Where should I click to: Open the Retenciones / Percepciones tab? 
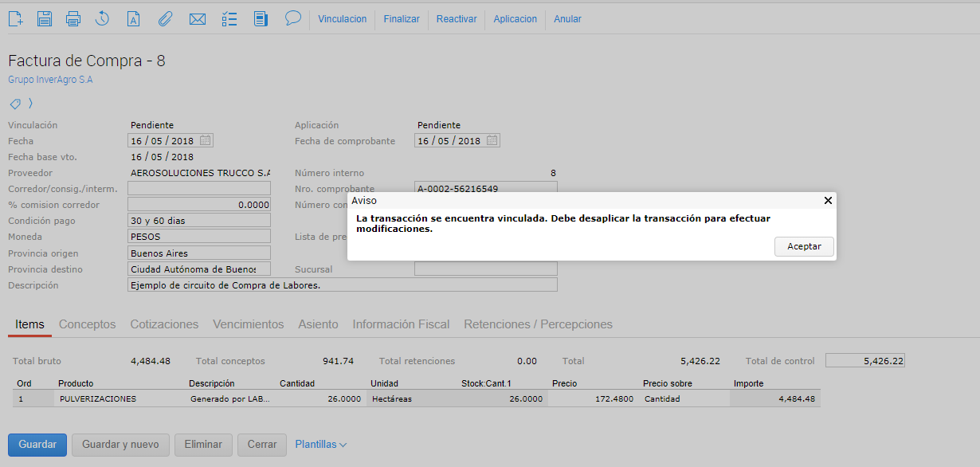click(x=538, y=324)
